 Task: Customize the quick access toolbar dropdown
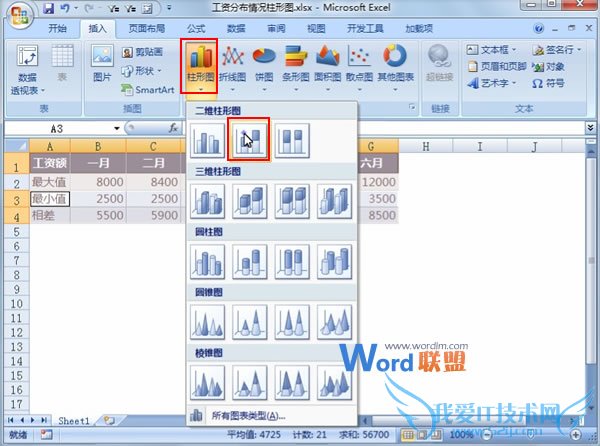[x=170, y=8]
